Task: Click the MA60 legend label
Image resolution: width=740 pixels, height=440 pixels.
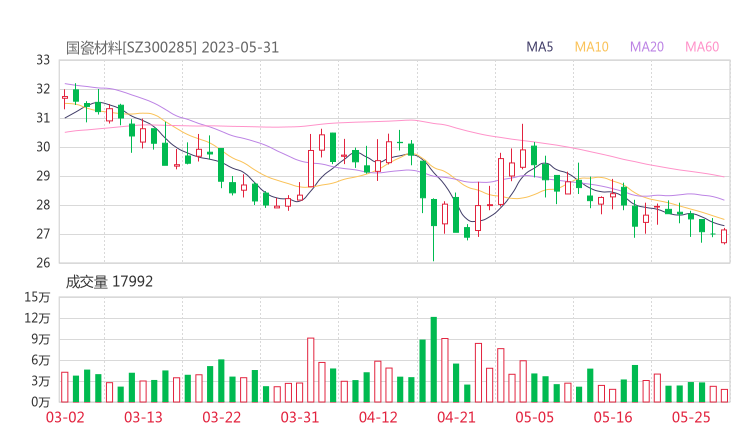Action: [x=702, y=47]
